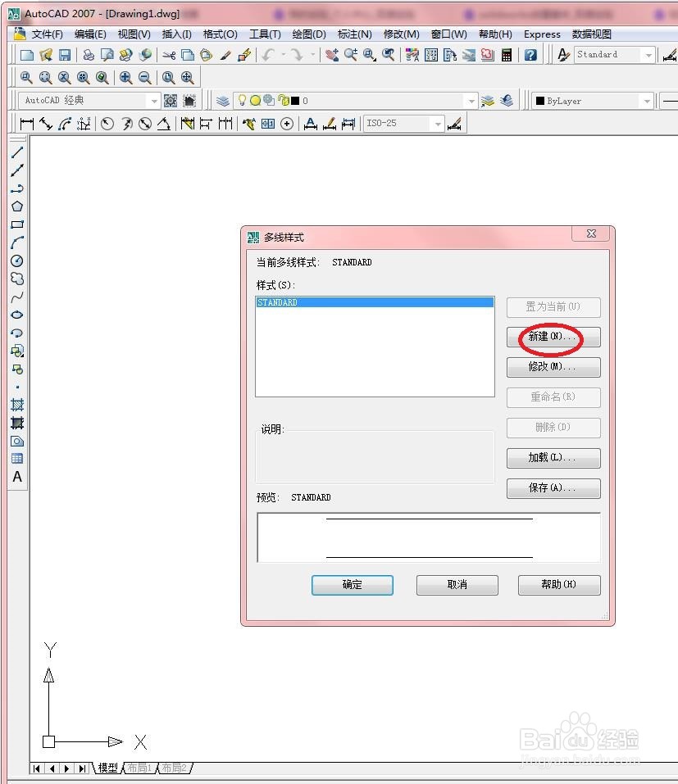Switch to the 布局2 layout tab
The image size is (678, 784).
(x=174, y=768)
